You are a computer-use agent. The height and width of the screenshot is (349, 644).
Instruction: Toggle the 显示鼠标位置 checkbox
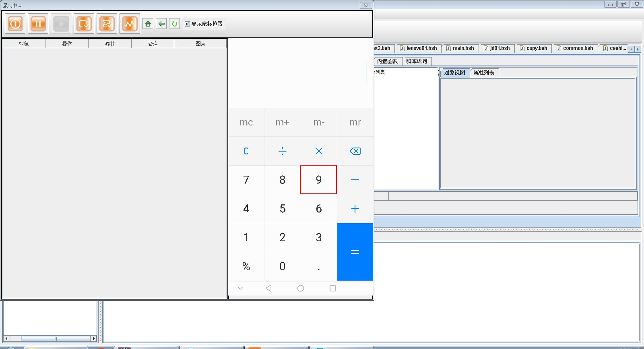(x=187, y=24)
